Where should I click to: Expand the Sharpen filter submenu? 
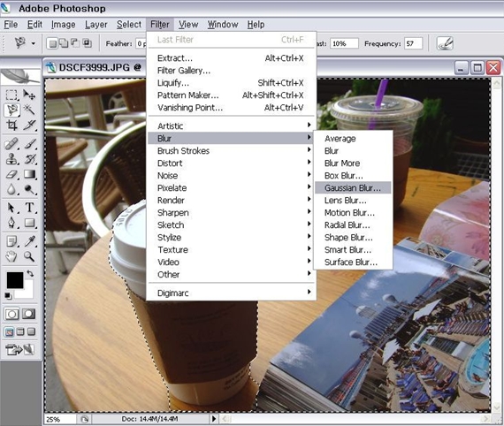[231, 212]
